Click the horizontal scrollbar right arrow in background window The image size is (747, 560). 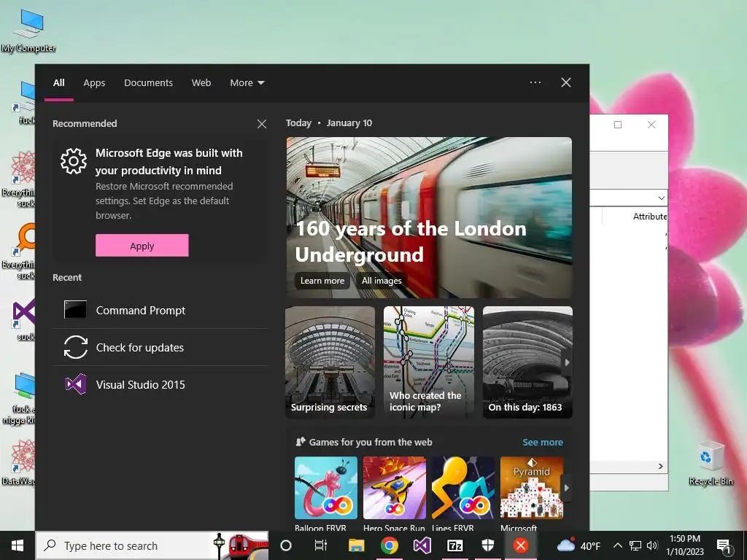tap(661, 466)
